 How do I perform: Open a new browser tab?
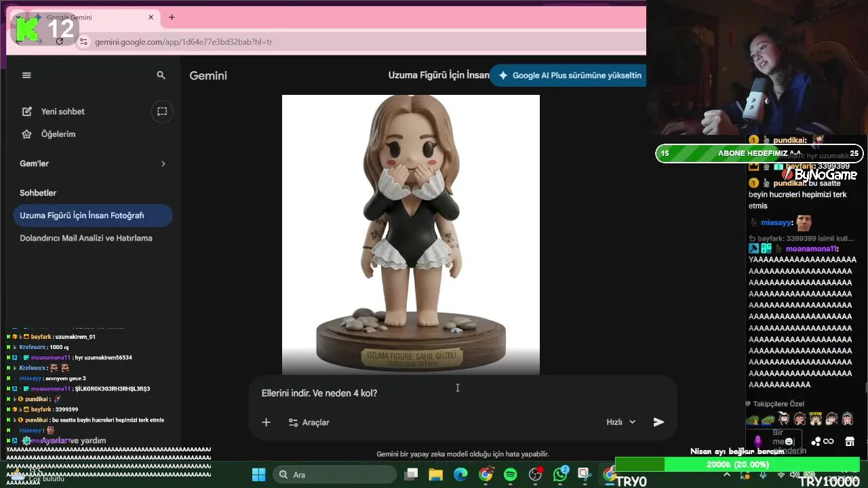coord(172,17)
